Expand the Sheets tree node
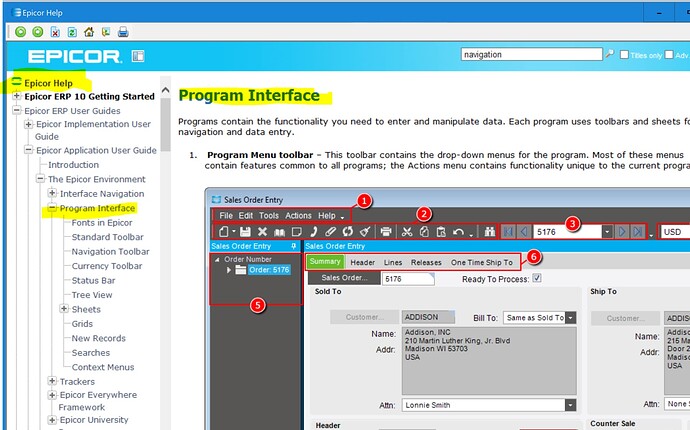The height and width of the screenshot is (430, 690). (64, 309)
